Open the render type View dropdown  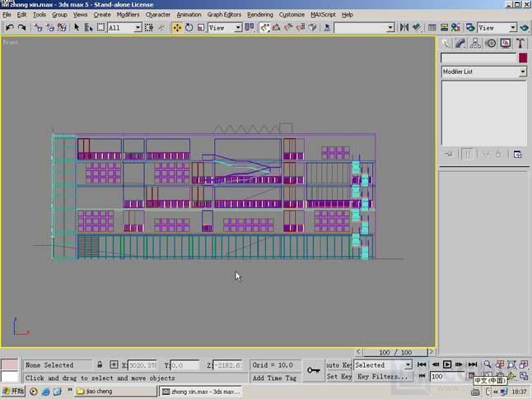[x=497, y=28]
